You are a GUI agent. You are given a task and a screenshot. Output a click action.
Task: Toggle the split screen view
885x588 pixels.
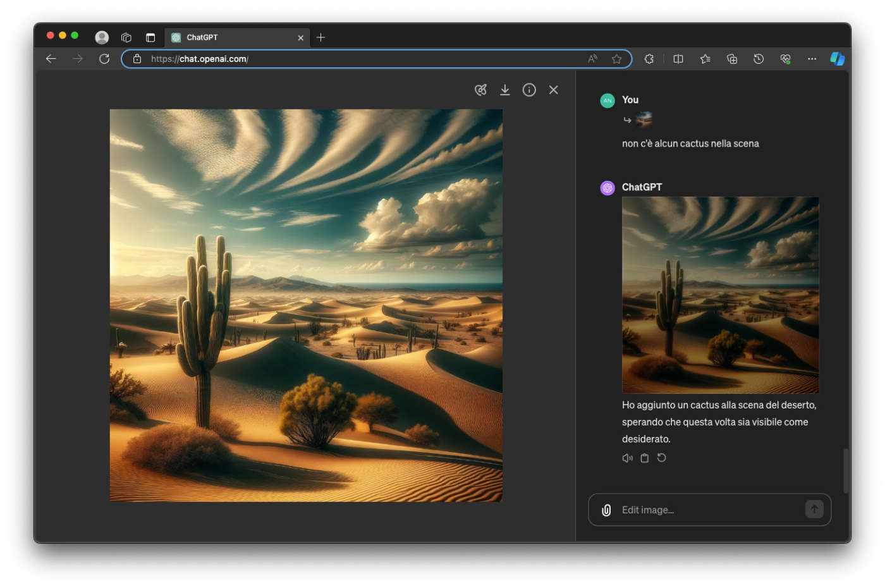tap(678, 59)
